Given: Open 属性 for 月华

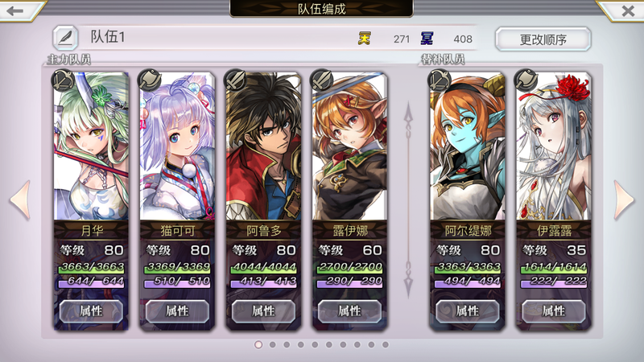Looking at the screenshot, I should click(x=91, y=311).
